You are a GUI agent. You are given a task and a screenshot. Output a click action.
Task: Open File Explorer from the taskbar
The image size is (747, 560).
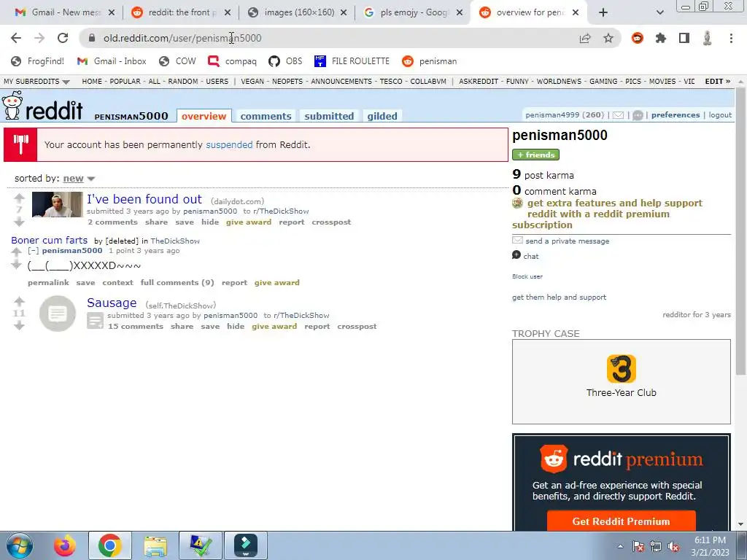click(x=155, y=545)
